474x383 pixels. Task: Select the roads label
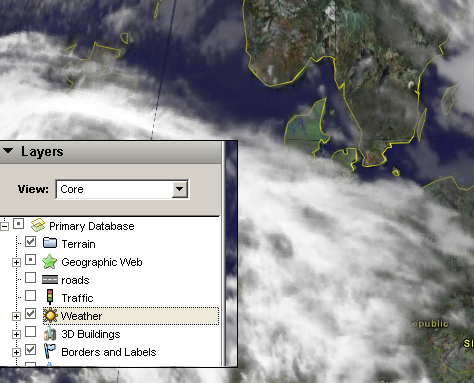pos(75,280)
